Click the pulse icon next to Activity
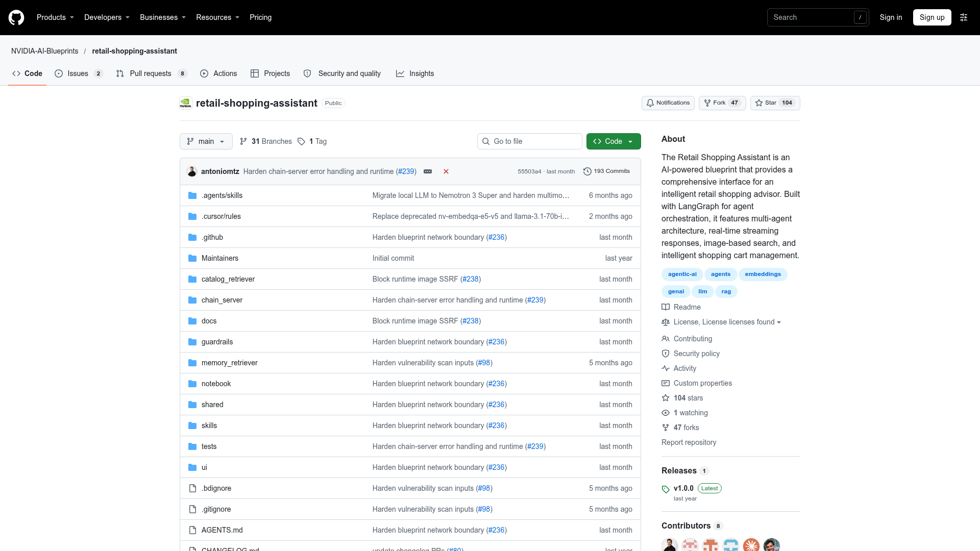 tap(666, 368)
